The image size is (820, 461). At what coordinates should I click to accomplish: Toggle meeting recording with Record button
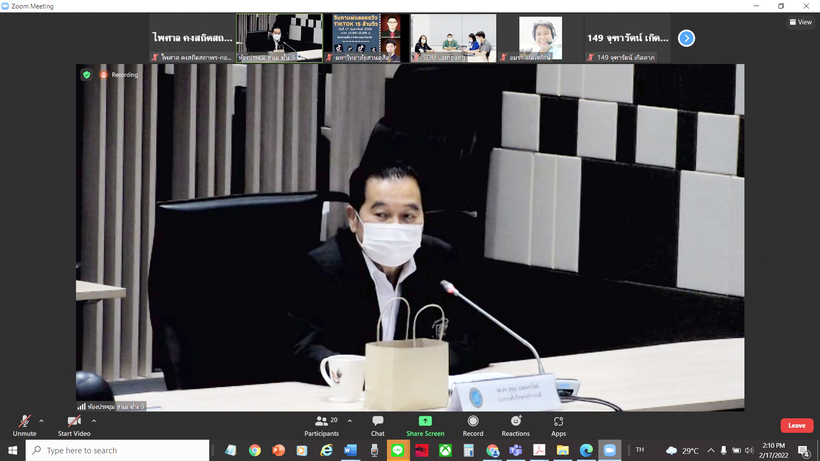(x=473, y=425)
